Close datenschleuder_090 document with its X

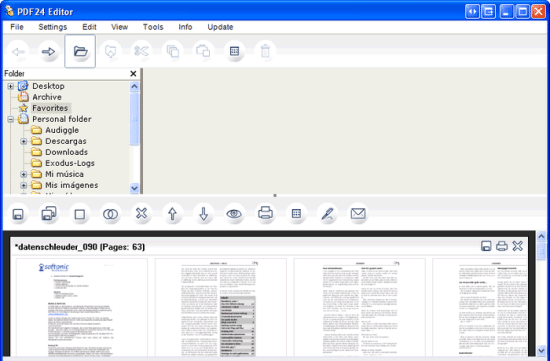point(518,246)
